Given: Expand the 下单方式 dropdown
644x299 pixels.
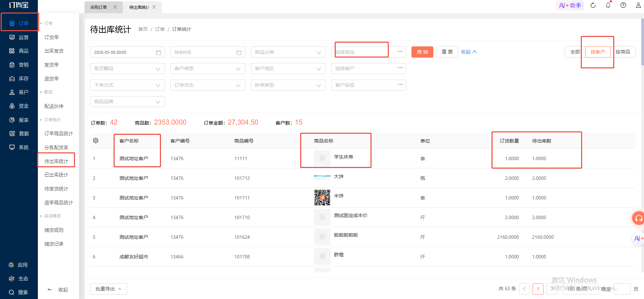Looking at the screenshot, I should coord(127,85).
